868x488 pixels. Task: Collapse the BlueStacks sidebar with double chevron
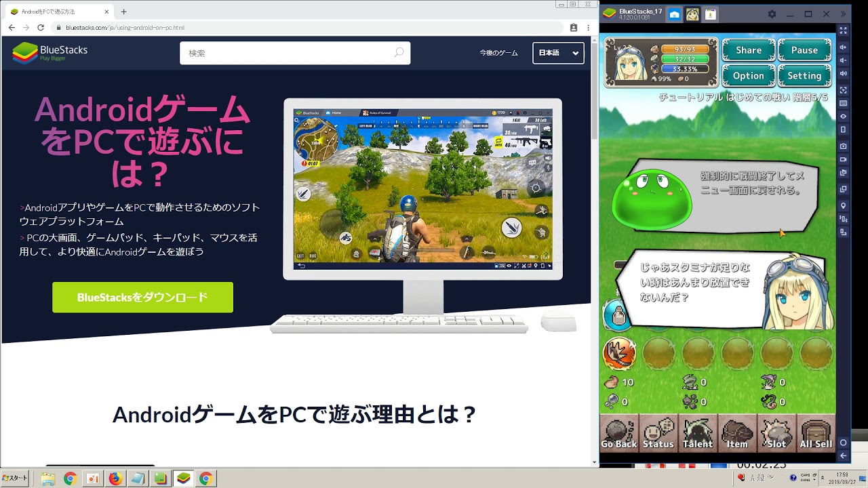[843, 14]
